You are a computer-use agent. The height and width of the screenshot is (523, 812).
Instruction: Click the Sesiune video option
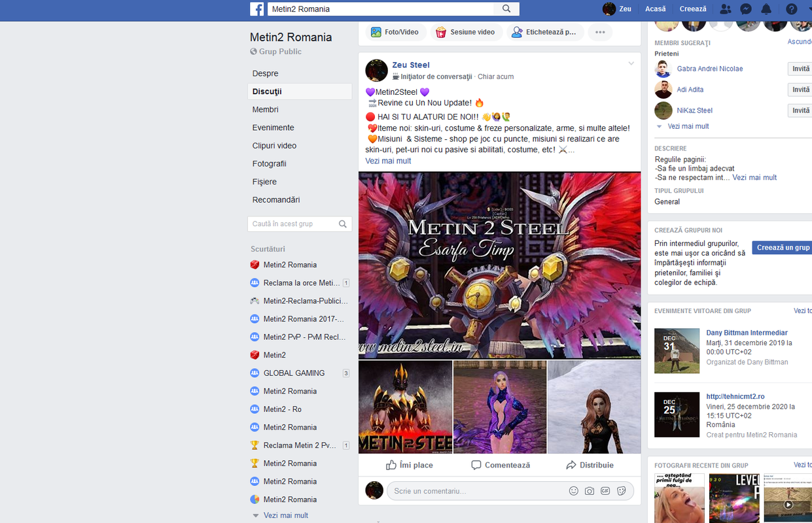[x=468, y=32]
